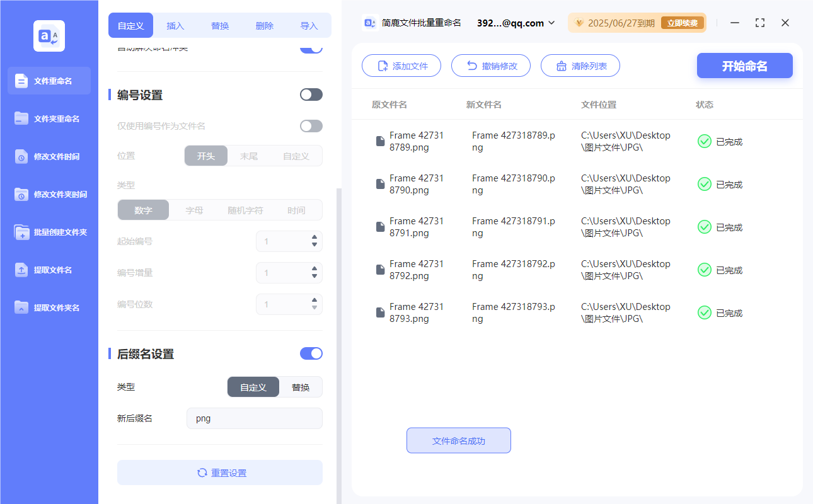Click the 添加文件 button
This screenshot has height=504, width=813.
401,66
